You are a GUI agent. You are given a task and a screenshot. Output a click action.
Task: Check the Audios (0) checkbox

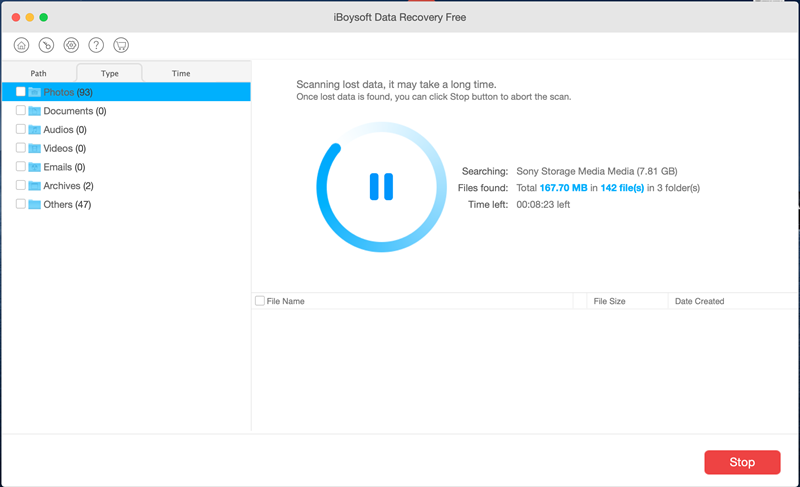[x=20, y=129]
